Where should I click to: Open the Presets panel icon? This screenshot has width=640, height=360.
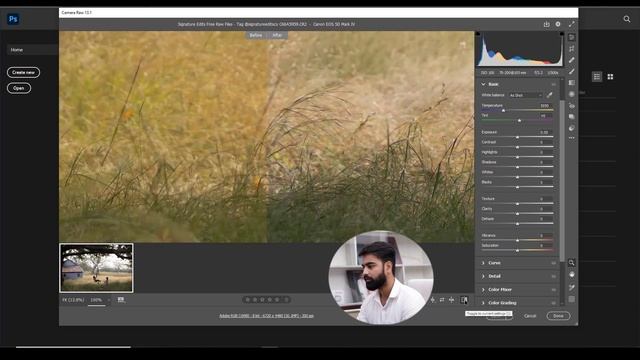tap(571, 128)
